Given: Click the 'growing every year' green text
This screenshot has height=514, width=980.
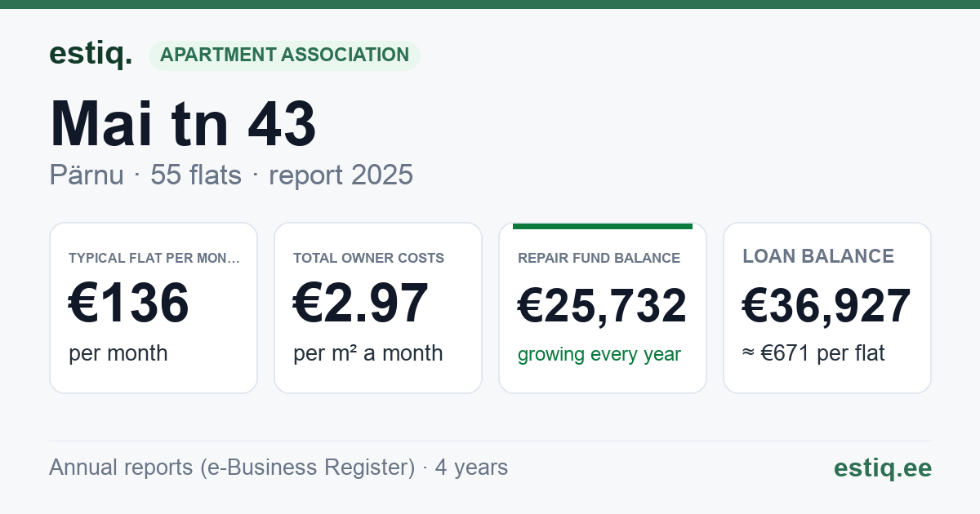Looking at the screenshot, I should pos(599,354).
